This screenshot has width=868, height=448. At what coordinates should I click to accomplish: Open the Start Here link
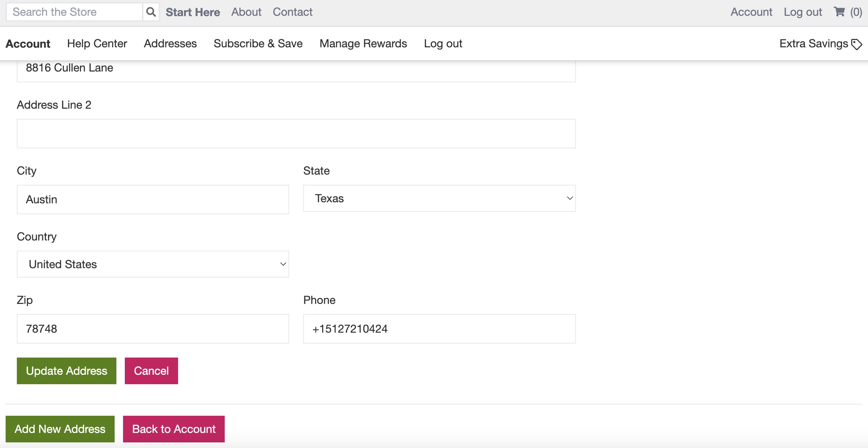[x=193, y=12]
